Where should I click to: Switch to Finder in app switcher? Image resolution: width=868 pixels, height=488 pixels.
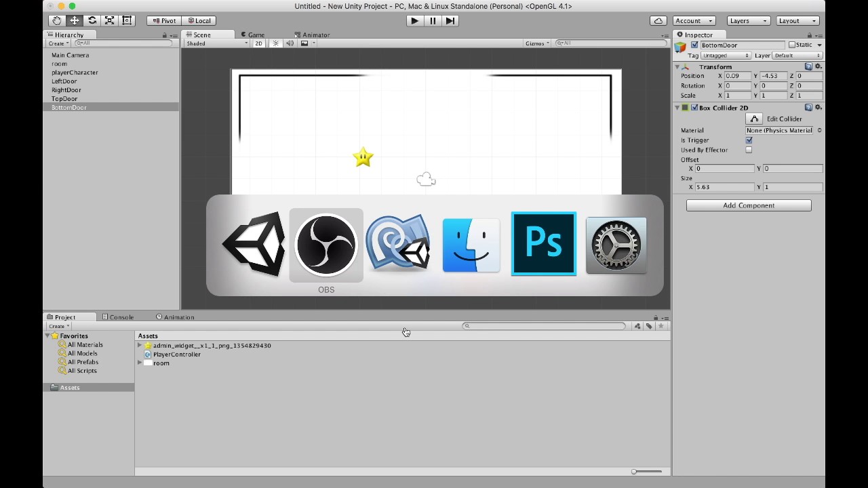tap(471, 245)
